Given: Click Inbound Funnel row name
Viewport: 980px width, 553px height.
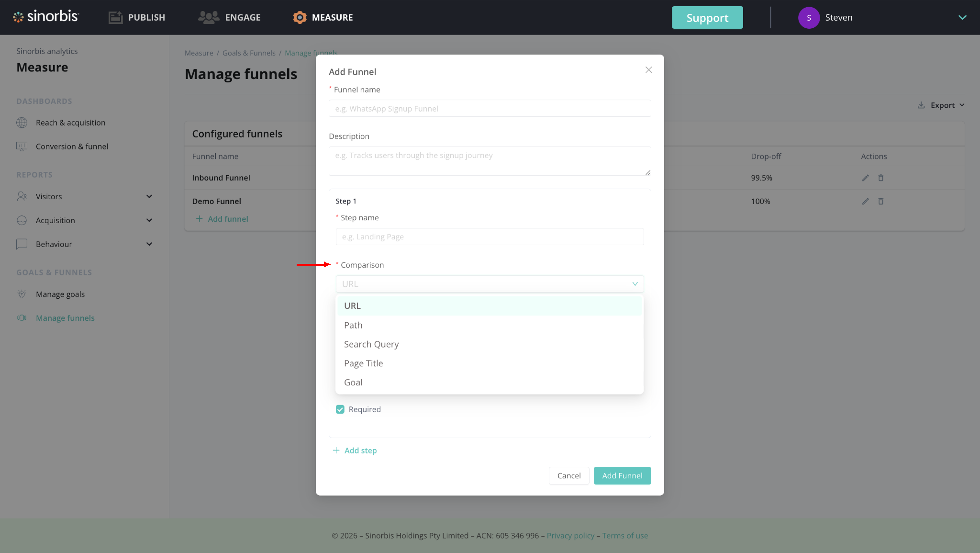Looking at the screenshot, I should click(x=221, y=178).
